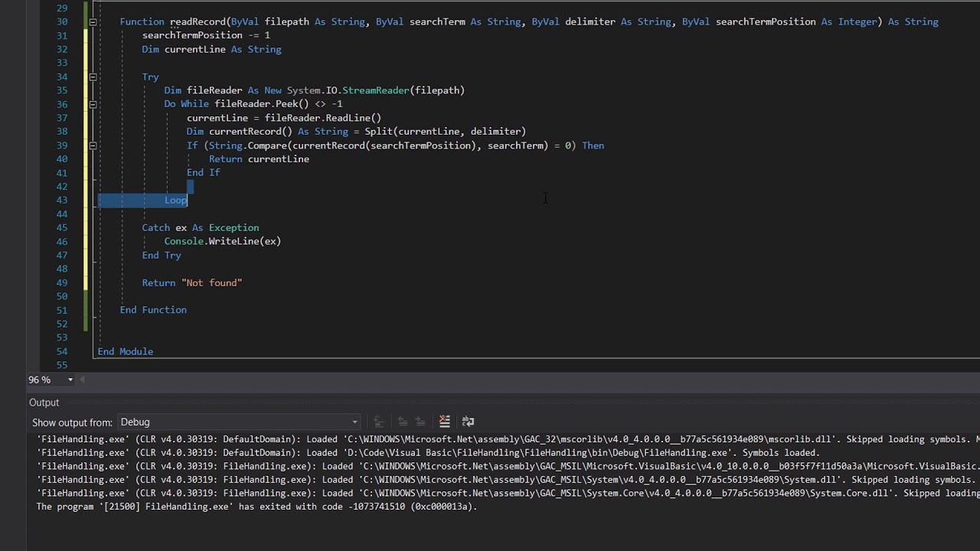
Task: Click the Console.WriteLine(ex) statement
Action: click(222, 242)
